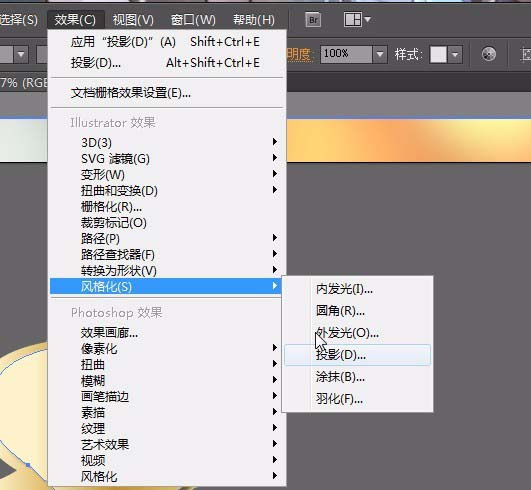
Task: Expand the 变形(W) submenu
Action: (166, 175)
